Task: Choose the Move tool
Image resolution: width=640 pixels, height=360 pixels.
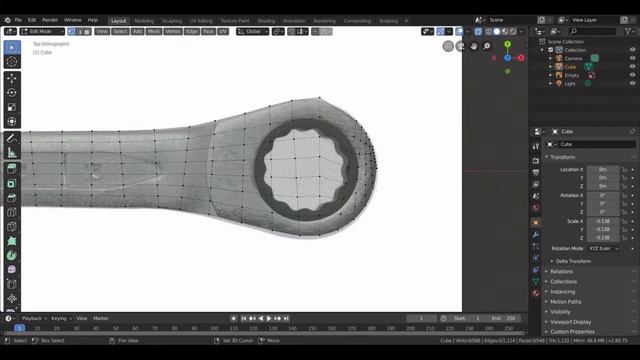Action: point(12,78)
